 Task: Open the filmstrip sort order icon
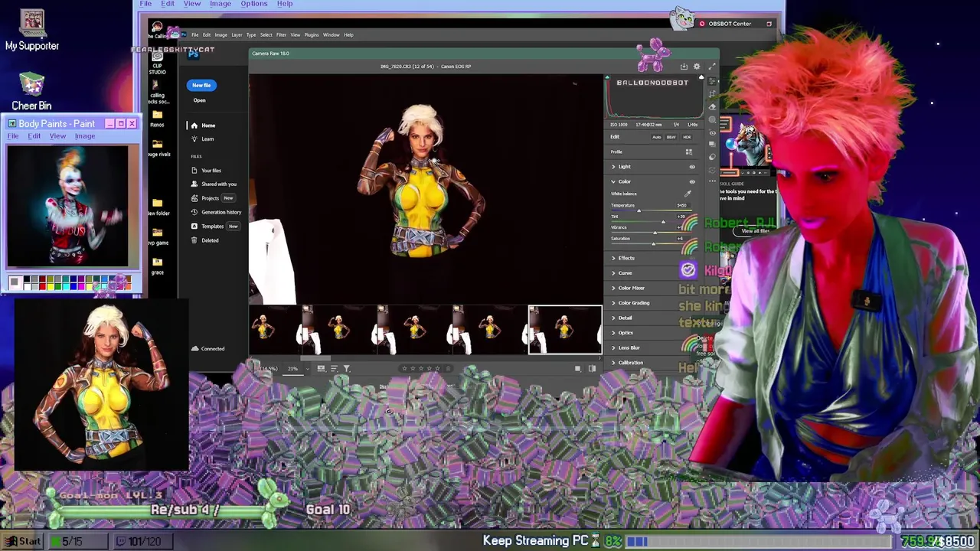[335, 368]
